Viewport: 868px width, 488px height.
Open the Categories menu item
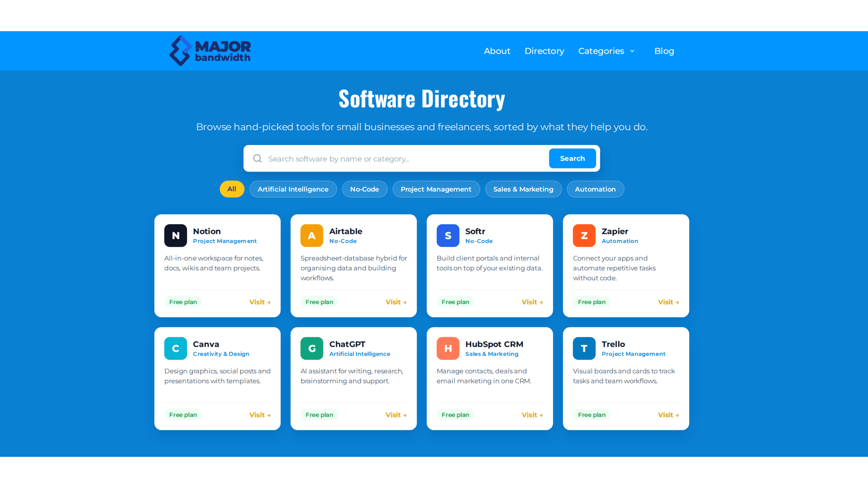coord(601,51)
